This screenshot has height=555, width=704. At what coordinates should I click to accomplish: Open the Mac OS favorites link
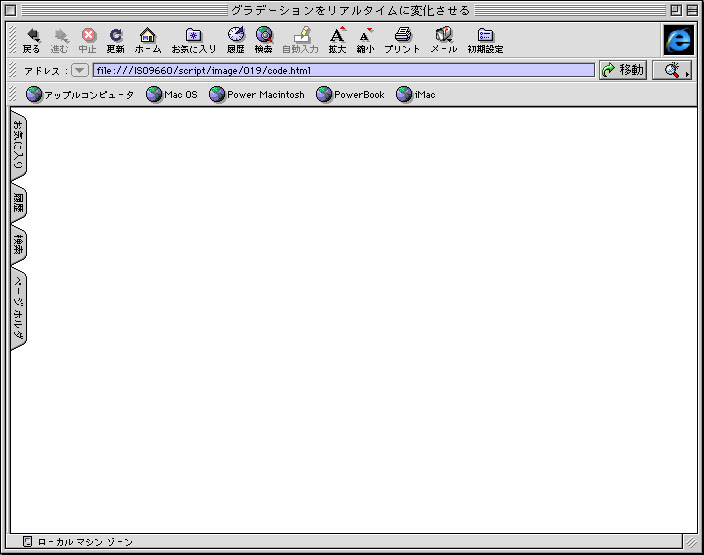click(172, 95)
